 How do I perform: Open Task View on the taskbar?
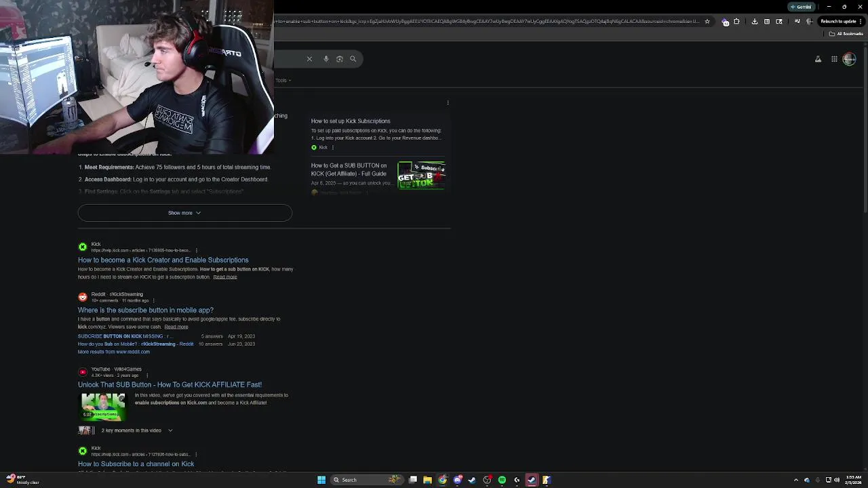(x=412, y=480)
